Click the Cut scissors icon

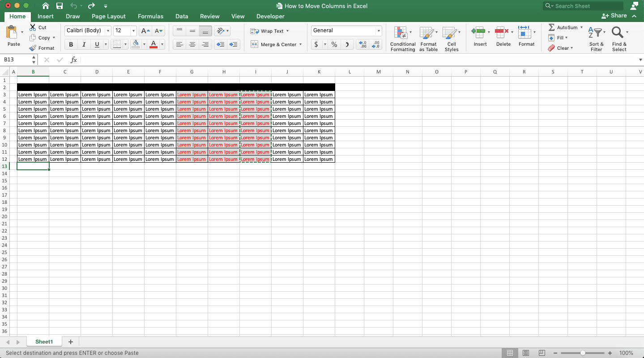(x=33, y=27)
